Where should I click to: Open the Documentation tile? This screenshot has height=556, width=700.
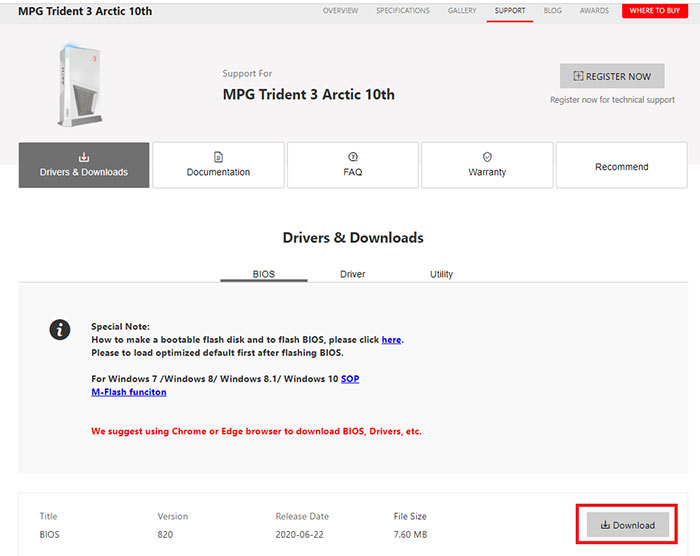point(218,165)
